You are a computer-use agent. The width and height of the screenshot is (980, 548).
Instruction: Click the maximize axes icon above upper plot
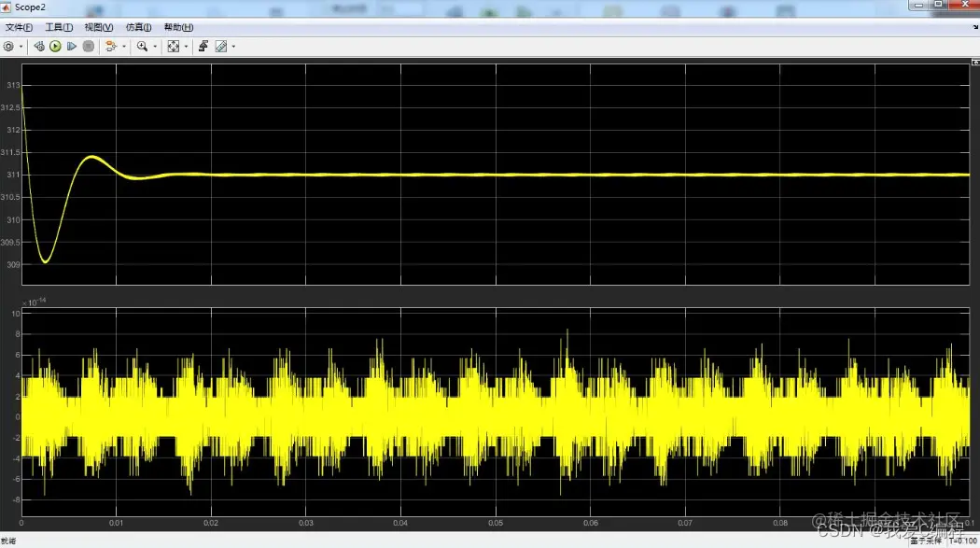click(x=975, y=63)
